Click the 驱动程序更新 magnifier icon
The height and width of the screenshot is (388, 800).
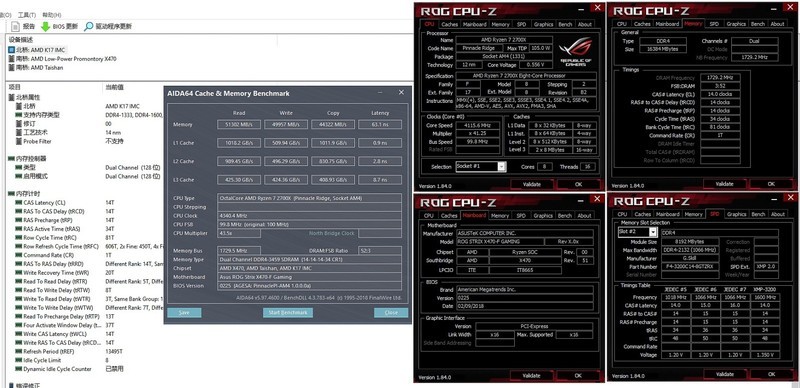coord(89,27)
